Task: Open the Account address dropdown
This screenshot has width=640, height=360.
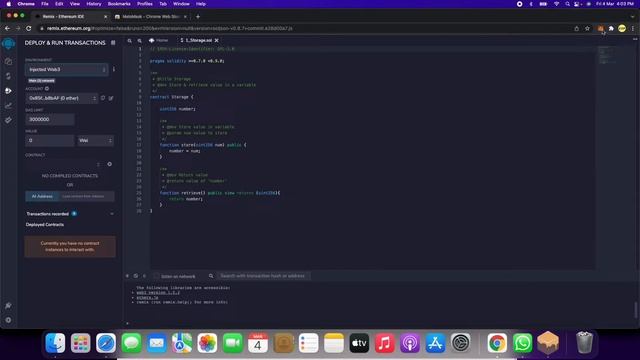Action: click(62, 98)
